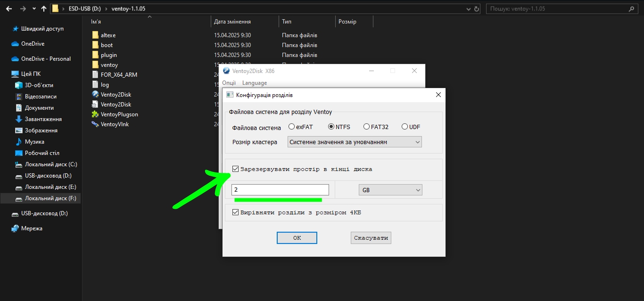
Task: Click the reserved space size input field
Action: click(x=280, y=189)
